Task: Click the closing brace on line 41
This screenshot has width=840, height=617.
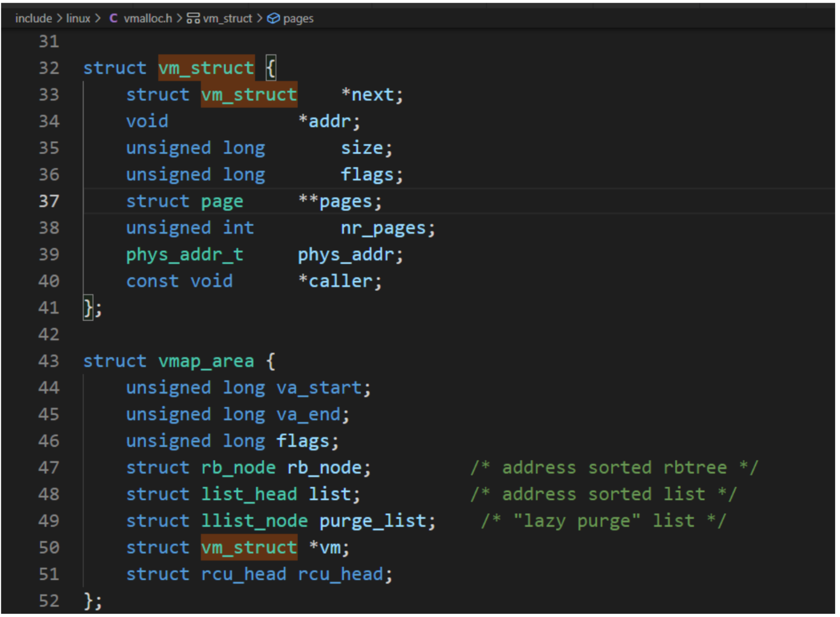Action: click(x=88, y=308)
